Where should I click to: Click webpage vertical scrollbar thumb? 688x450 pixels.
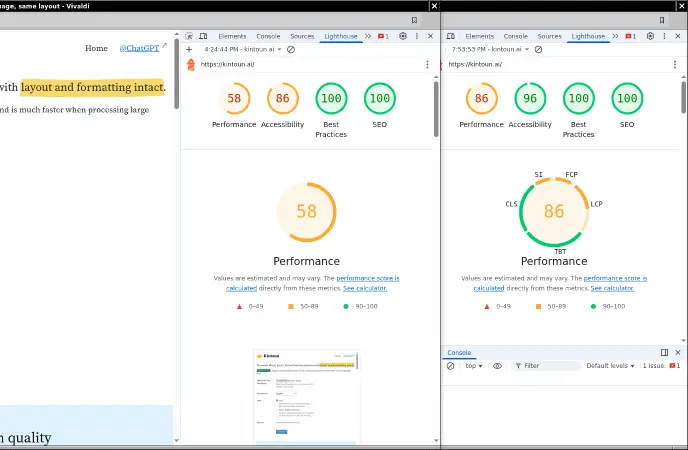point(176,74)
